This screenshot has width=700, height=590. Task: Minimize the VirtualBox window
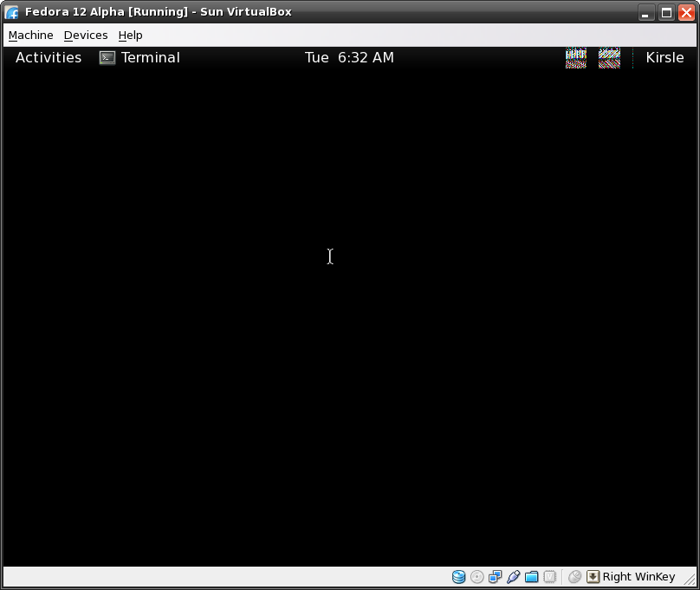645,12
